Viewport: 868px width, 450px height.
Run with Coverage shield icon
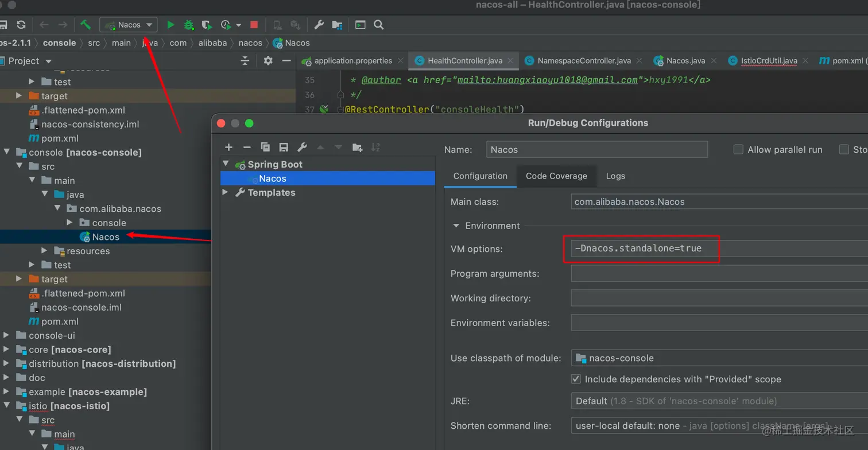pyautogui.click(x=207, y=25)
